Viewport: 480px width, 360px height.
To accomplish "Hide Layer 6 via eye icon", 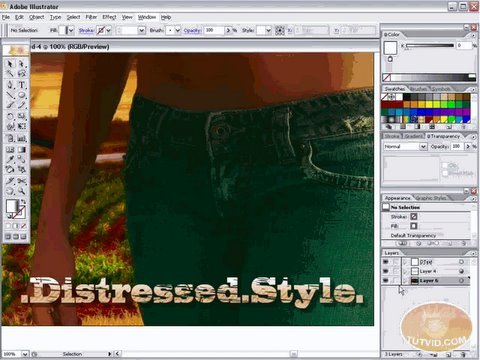I will coord(386,281).
